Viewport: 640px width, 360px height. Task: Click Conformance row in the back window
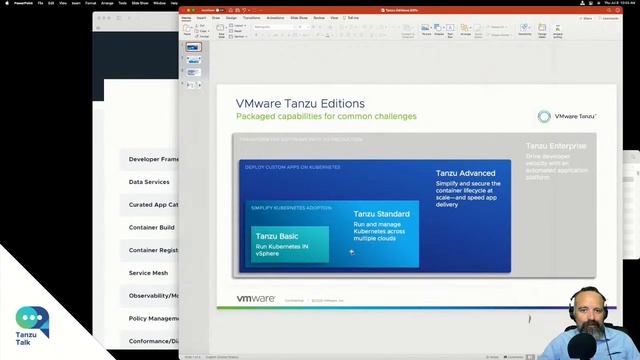(149, 341)
